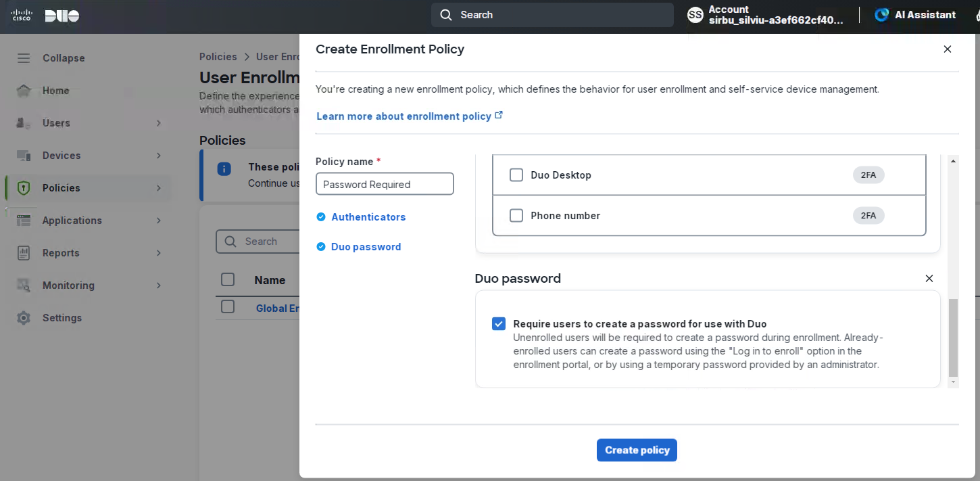Click the check icon next to Duo password
Viewport: 980px width, 481px height.
[x=321, y=247]
